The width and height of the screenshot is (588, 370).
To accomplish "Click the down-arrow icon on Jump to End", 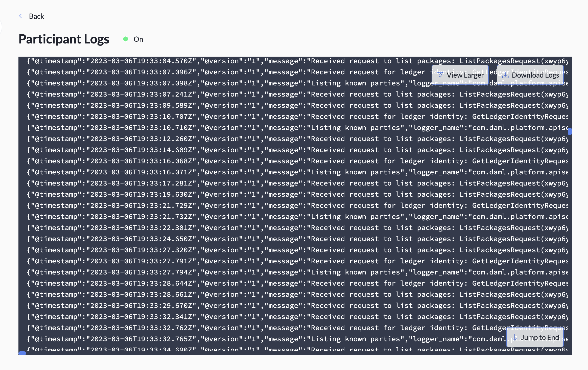I will pos(515,337).
